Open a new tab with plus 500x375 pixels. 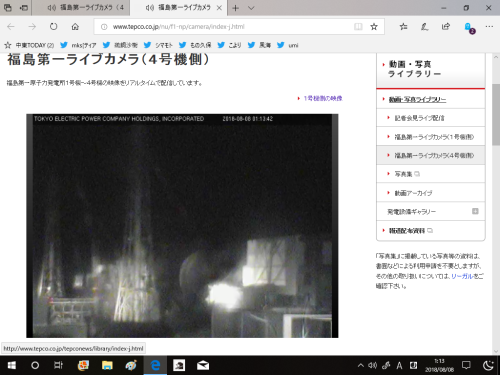point(235,8)
